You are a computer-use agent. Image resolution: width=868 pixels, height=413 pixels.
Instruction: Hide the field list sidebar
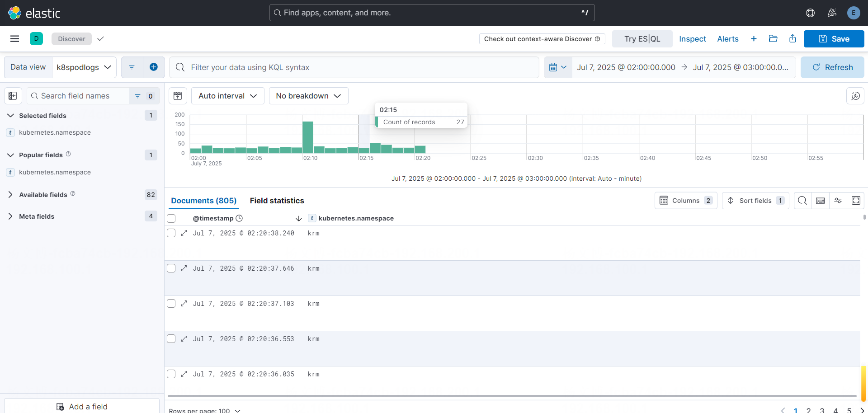click(x=13, y=96)
